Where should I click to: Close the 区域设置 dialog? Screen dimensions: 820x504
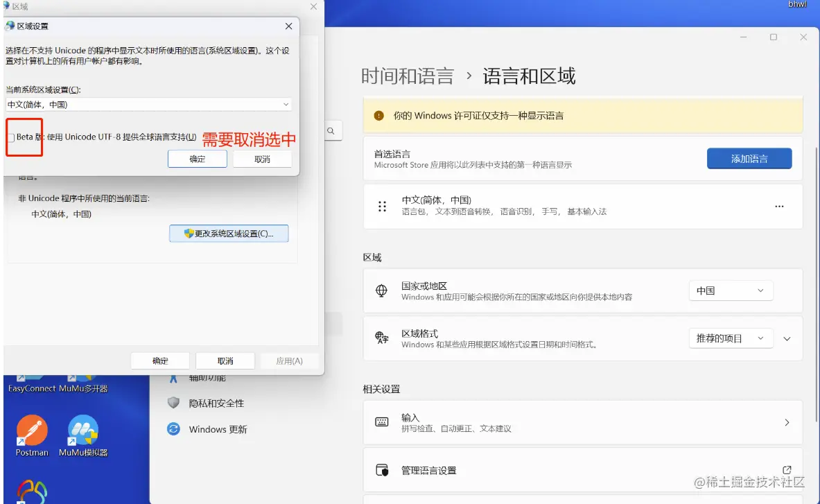(x=288, y=26)
